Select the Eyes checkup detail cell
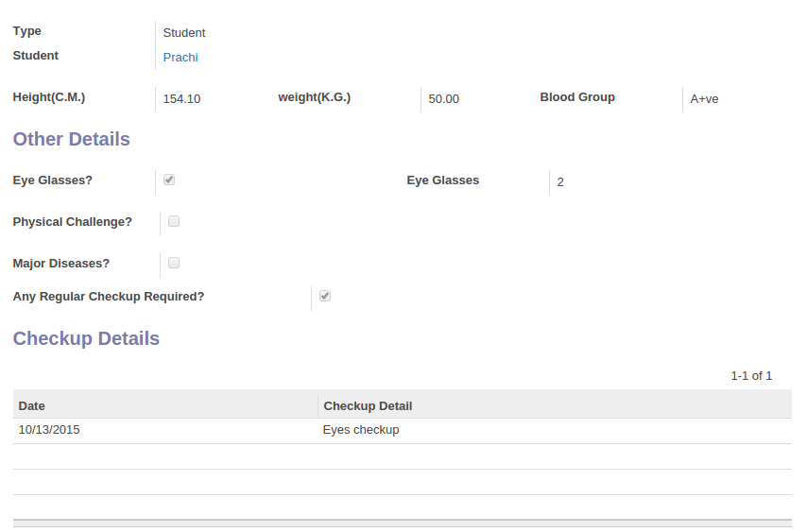Image resolution: width=807 pixels, height=532 pixels. tap(361, 430)
